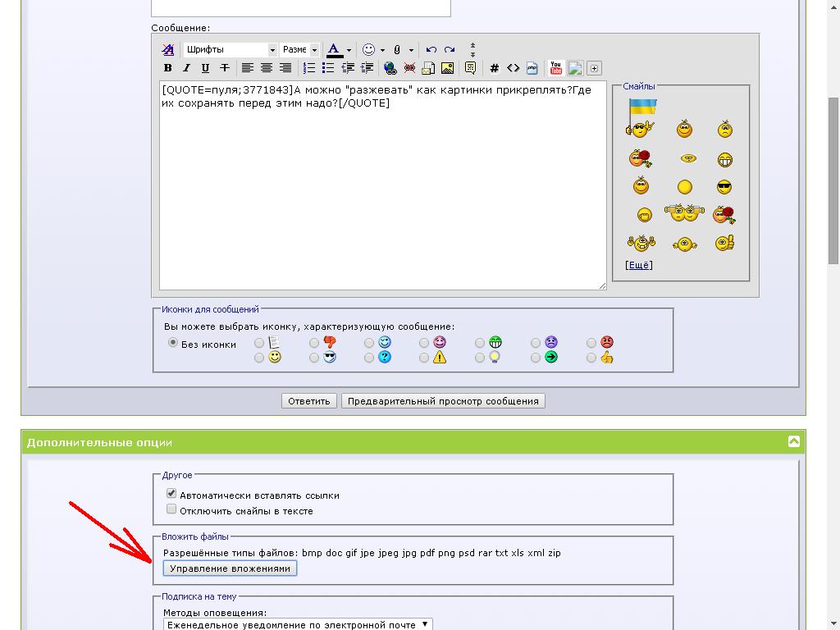Click the Ответить button

click(309, 401)
